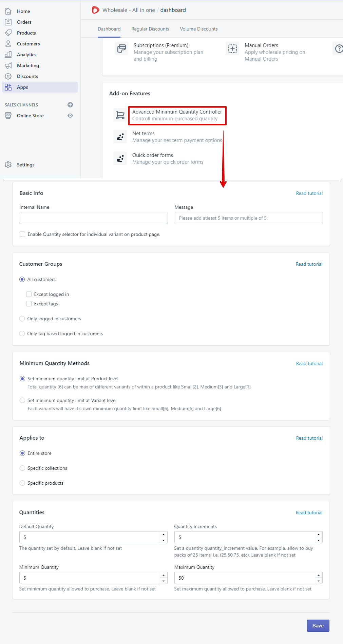
Task: Save the quantity controller settings
Action: click(318, 626)
